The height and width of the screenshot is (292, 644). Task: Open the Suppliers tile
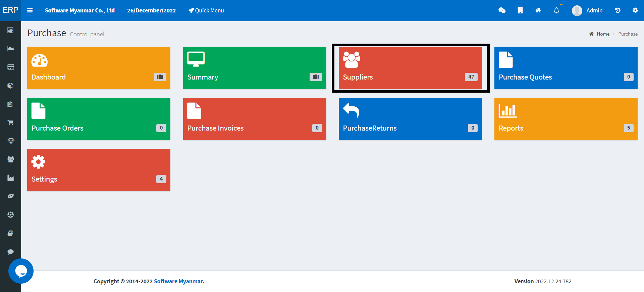click(x=410, y=68)
